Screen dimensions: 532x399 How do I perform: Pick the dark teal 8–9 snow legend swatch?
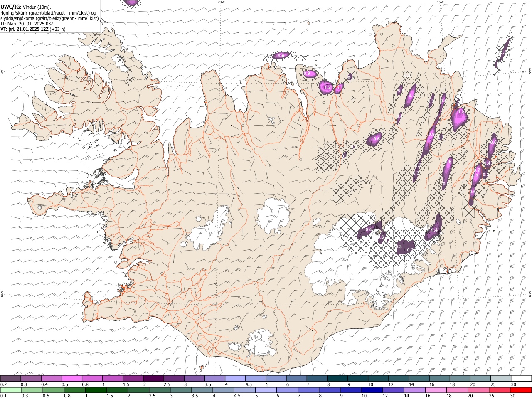click(x=337, y=378)
